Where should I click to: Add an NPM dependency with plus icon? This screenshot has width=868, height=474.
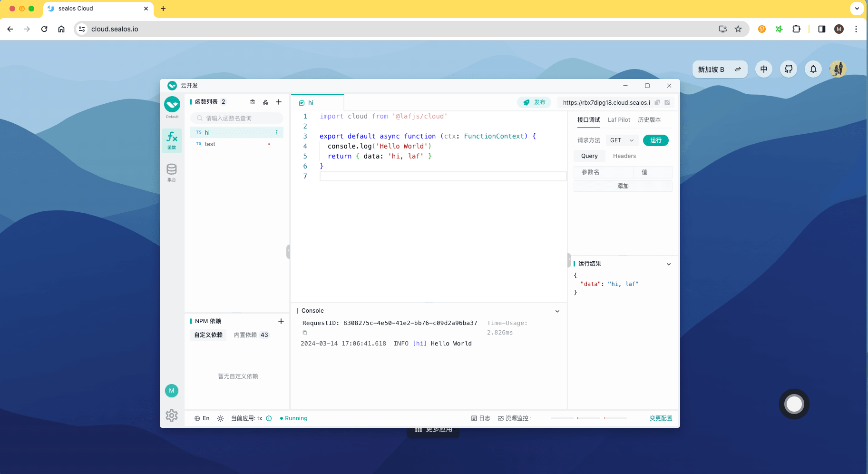pyautogui.click(x=281, y=321)
